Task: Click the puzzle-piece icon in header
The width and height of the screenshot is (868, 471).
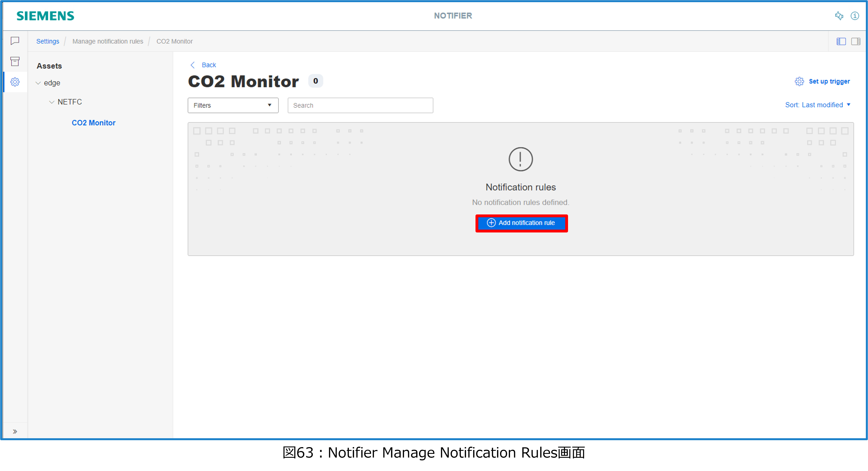Action: tap(839, 16)
